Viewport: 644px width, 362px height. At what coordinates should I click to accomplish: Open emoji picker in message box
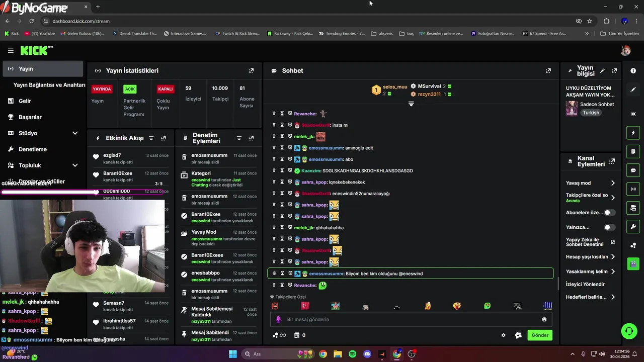[544, 319]
